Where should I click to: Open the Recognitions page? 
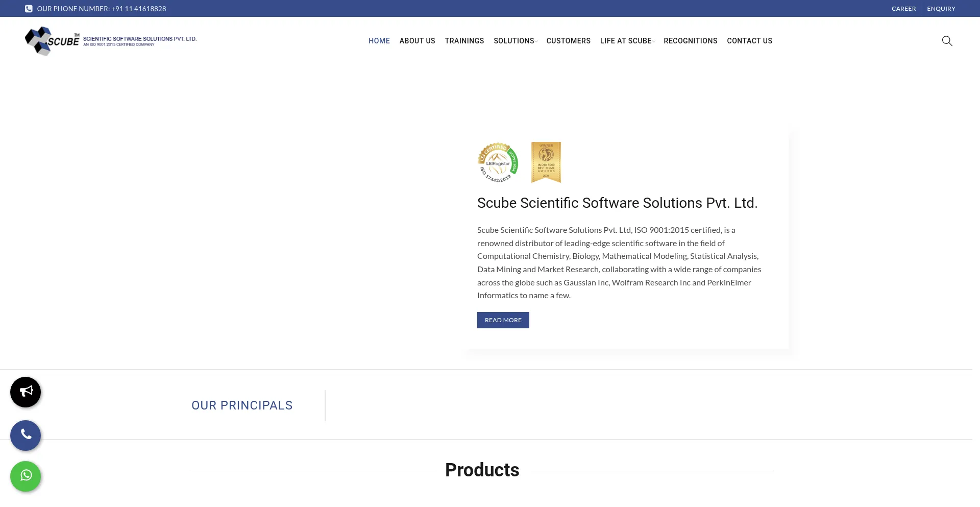tap(691, 41)
